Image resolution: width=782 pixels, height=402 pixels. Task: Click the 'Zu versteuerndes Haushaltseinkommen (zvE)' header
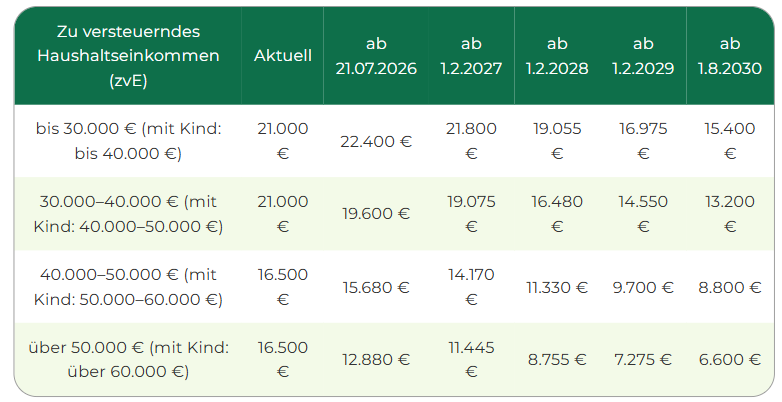(128, 56)
